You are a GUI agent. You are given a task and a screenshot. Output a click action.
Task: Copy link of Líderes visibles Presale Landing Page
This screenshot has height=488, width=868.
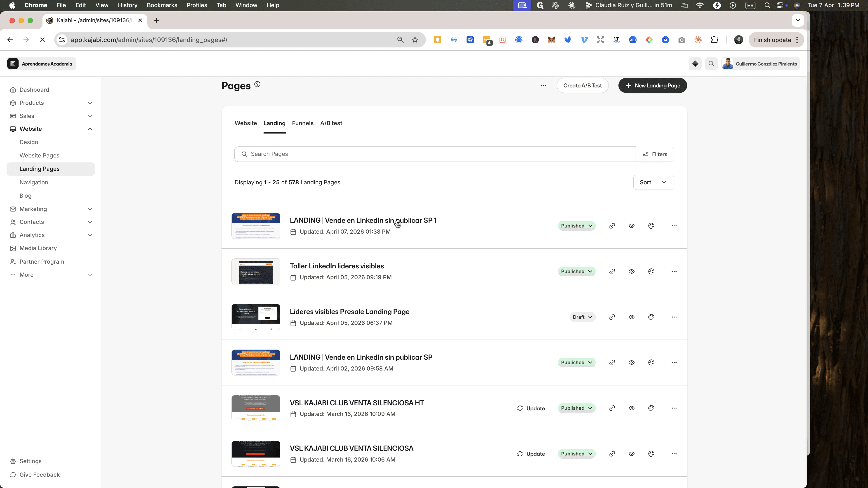click(612, 317)
